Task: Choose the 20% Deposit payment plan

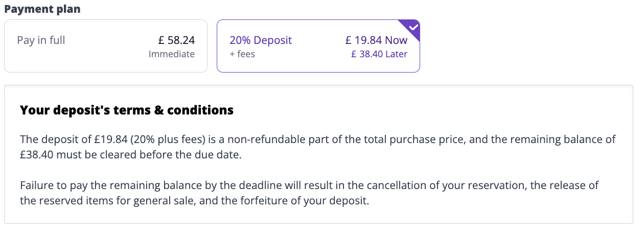Action: pyautogui.click(x=318, y=46)
